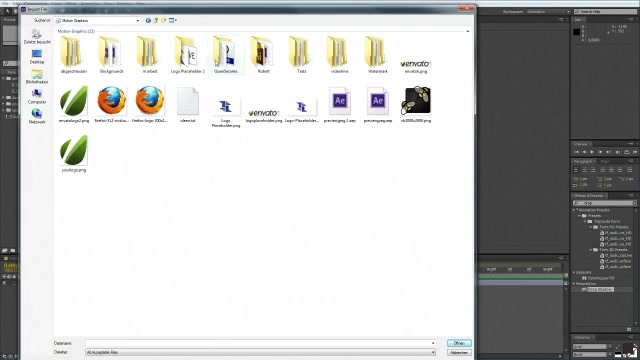The height and width of the screenshot is (360, 640).
Task: Open the Desktop shortcut in the sidebar
Action: [37, 57]
